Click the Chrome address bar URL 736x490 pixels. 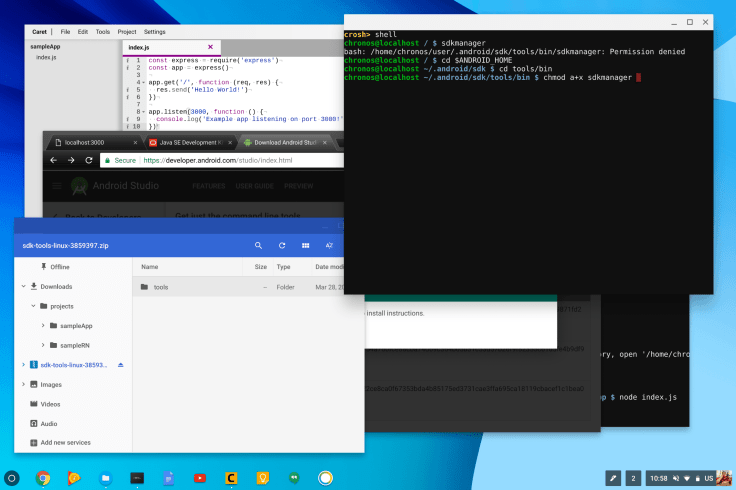(218, 160)
